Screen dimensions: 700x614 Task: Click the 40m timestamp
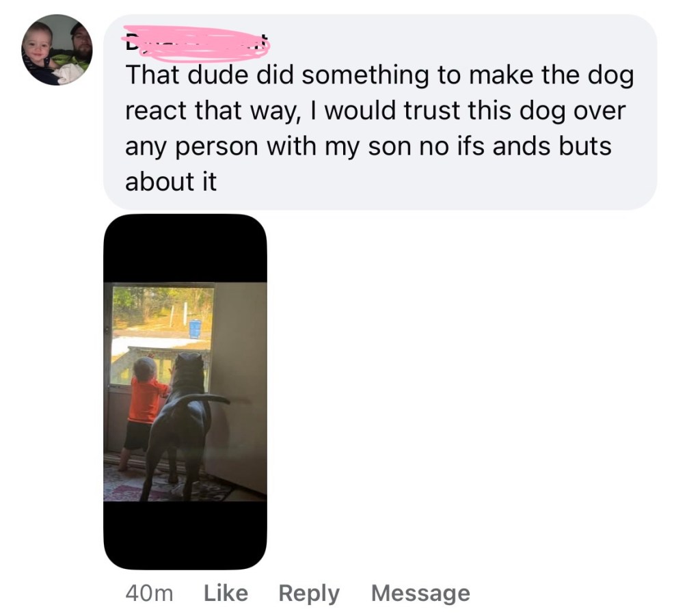click(148, 593)
